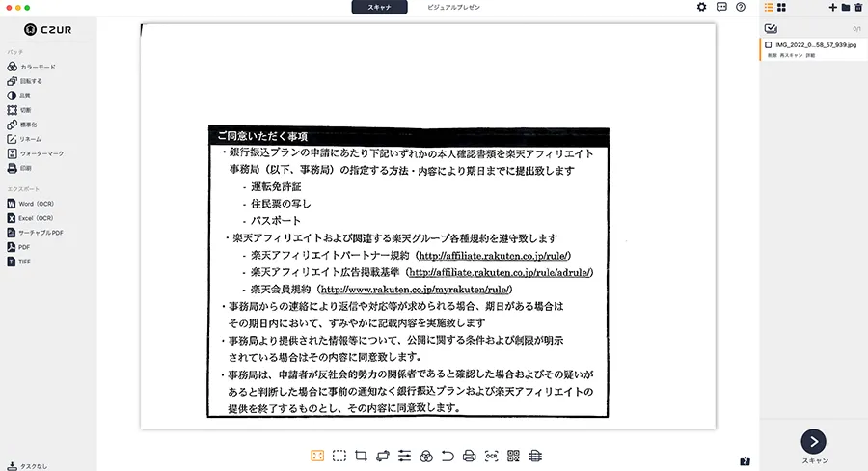
Task: Open settings gear icon
Action: 701,7
